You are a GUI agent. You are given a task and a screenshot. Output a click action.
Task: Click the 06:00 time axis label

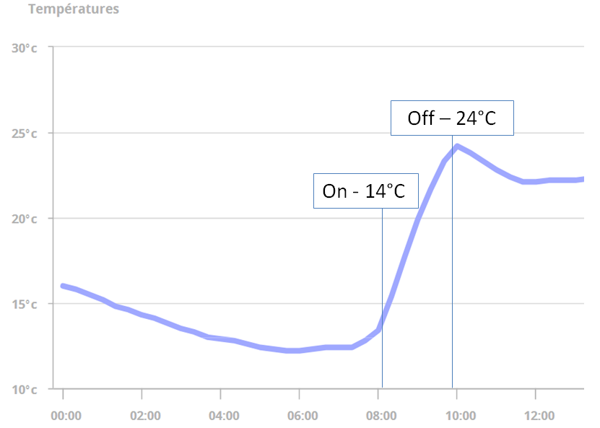pos(303,415)
